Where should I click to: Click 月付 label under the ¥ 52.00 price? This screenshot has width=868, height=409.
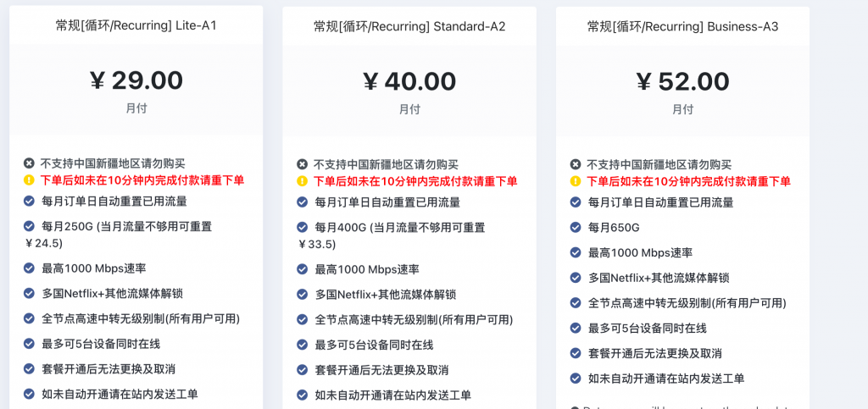point(682,109)
